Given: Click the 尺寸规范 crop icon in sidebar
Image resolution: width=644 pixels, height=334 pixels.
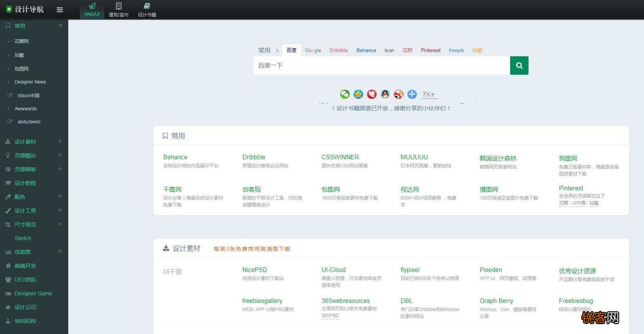Looking at the screenshot, I should click(8, 225).
